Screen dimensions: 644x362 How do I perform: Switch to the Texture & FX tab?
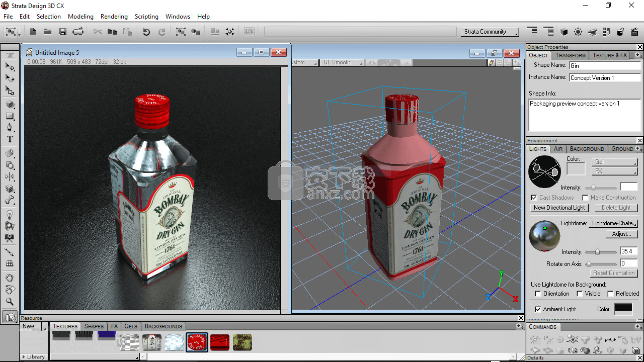pos(609,55)
